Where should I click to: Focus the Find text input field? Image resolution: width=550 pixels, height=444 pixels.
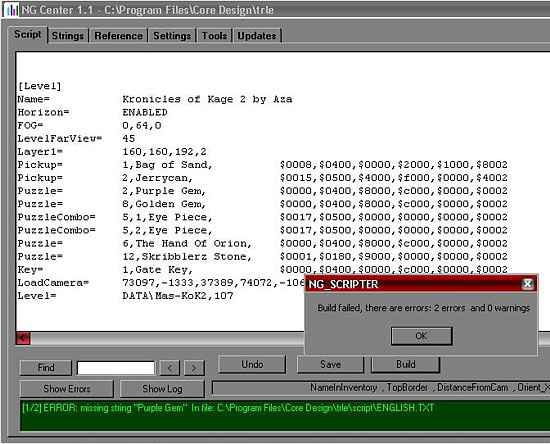[116, 368]
